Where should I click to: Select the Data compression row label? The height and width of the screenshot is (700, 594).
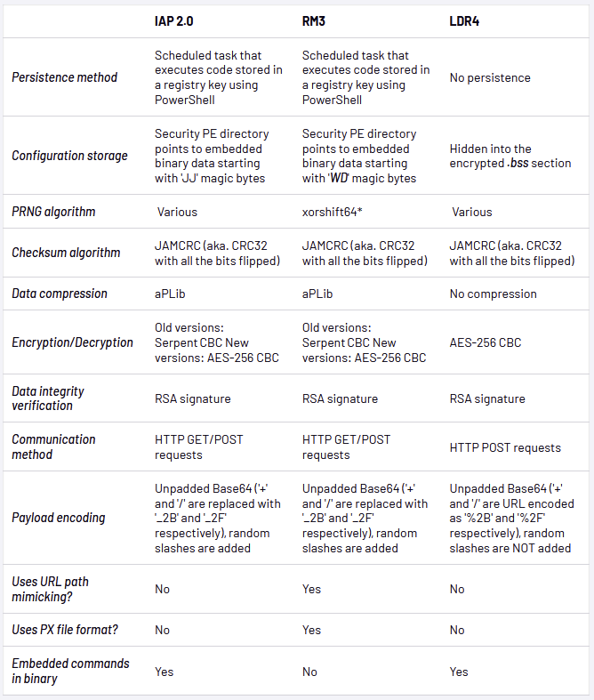[x=60, y=294]
